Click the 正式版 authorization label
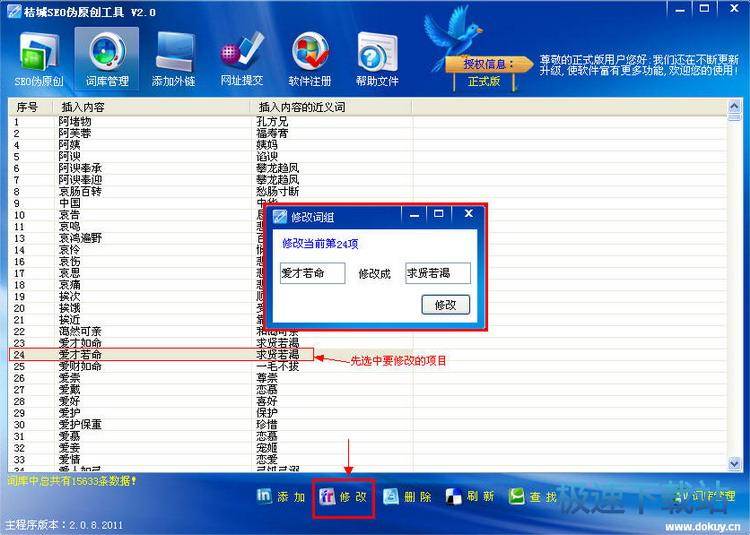 click(484, 81)
